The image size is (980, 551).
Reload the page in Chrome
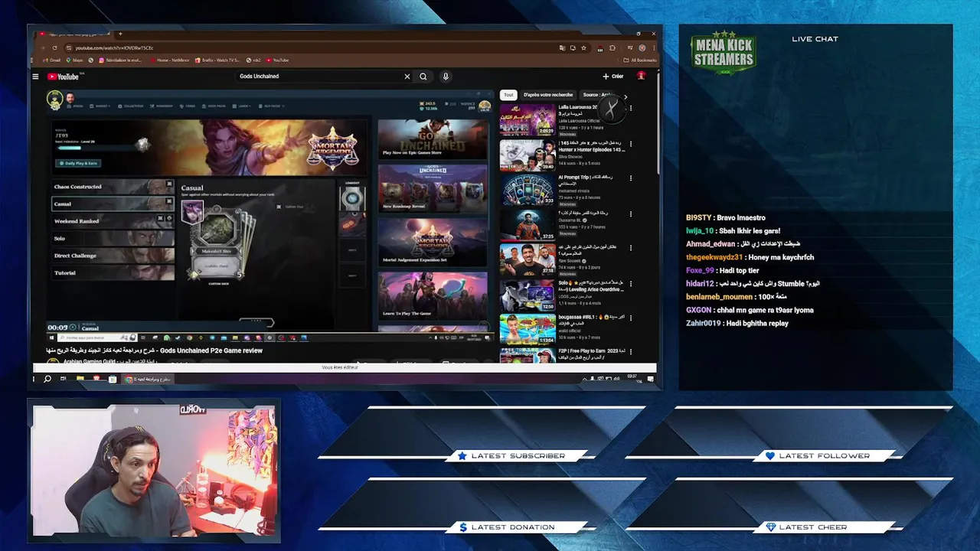54,47
